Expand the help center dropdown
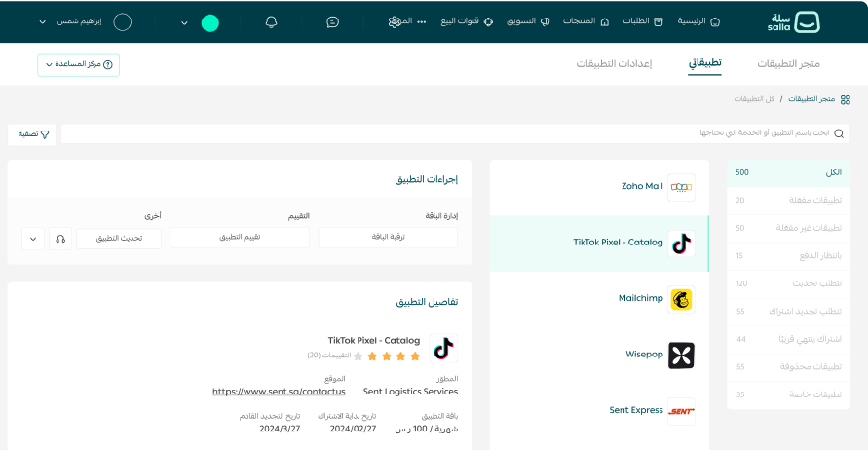This screenshot has width=868, height=450. point(49,64)
